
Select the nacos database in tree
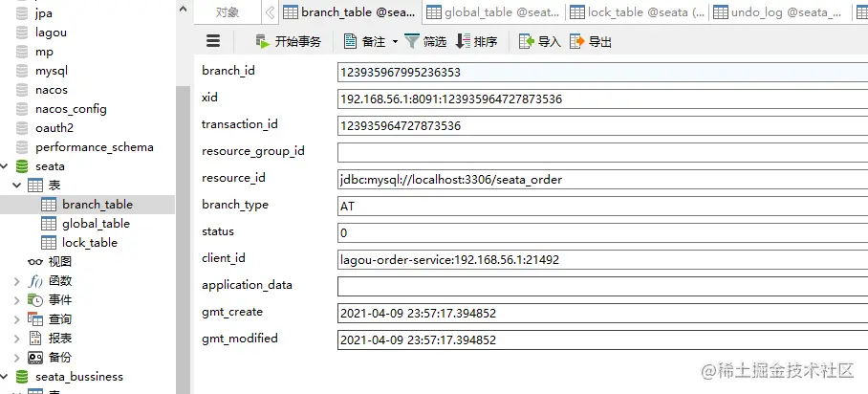coord(52,90)
